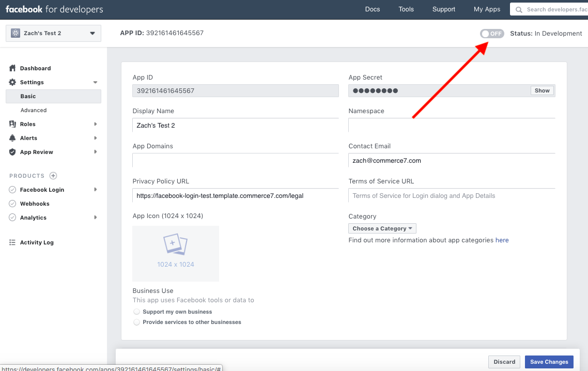Expand the Roles submenu arrow
Screen dimensions: 588x371
(95, 124)
